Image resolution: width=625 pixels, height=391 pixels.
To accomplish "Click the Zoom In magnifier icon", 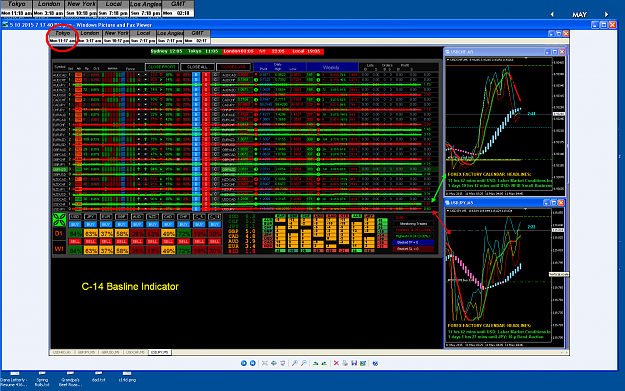I will tap(295, 363).
